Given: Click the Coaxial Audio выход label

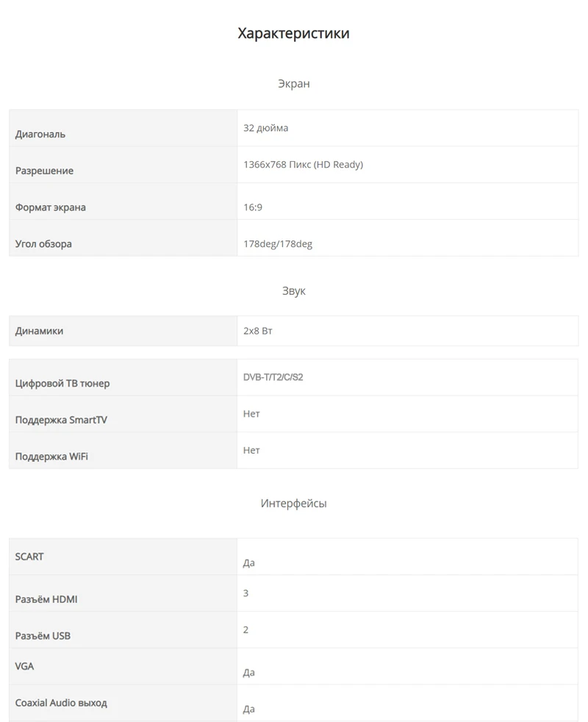Looking at the screenshot, I should [x=61, y=703].
